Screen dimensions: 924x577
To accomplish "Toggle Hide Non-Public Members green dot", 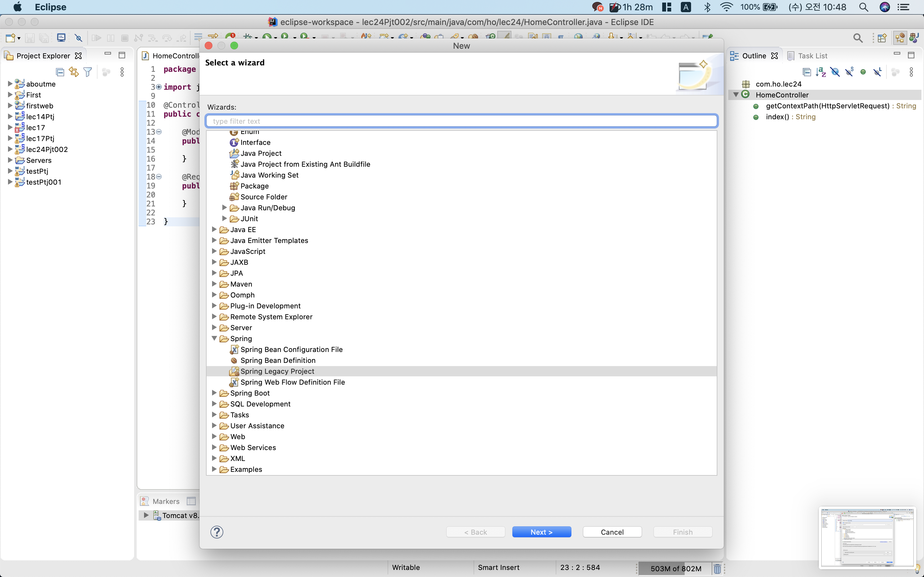I will [x=863, y=72].
